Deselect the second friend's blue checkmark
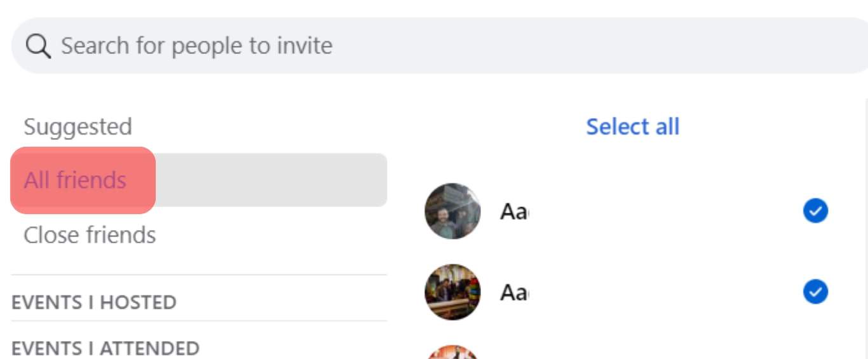The height and width of the screenshot is (359, 868). coord(815,292)
